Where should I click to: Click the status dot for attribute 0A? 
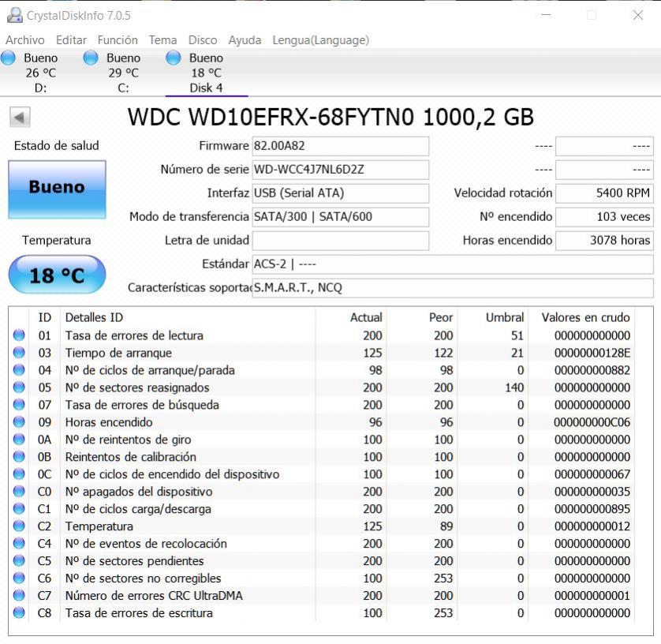tap(19, 439)
